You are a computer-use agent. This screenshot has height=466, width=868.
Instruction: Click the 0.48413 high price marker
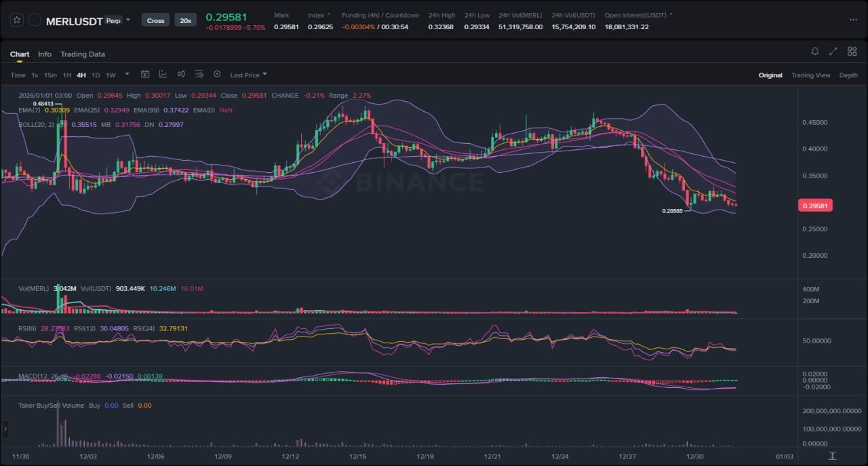43,103
